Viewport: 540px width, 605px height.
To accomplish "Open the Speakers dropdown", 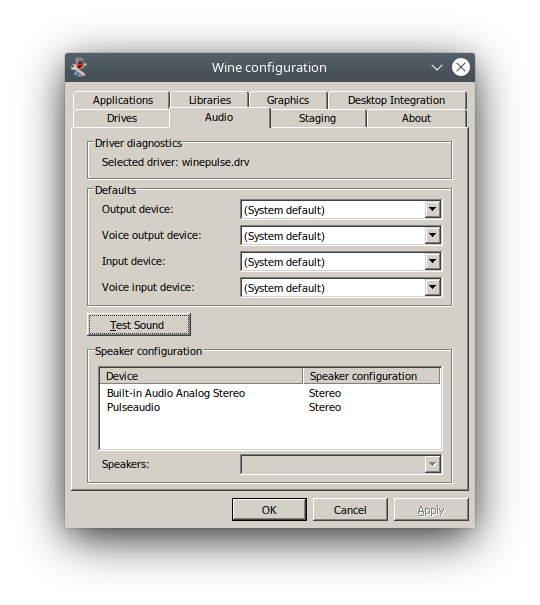I will [341, 464].
